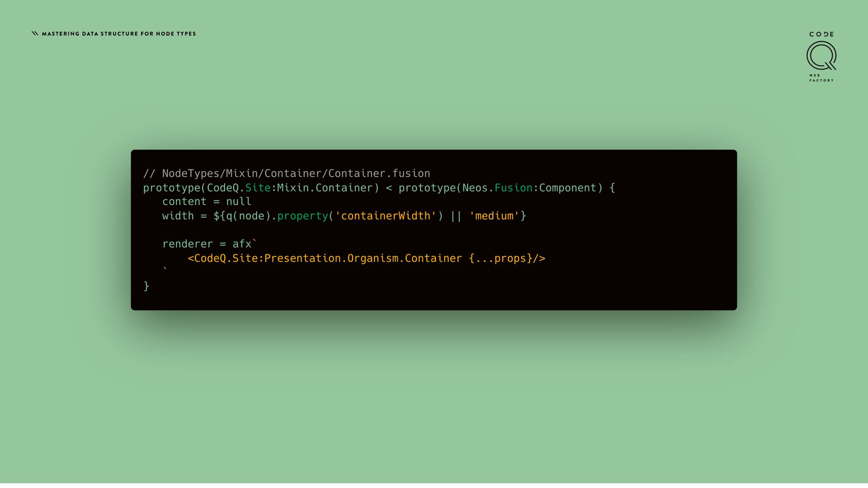Click the 'content = null' line
Viewport: 868px width, 488px height.
coord(207,202)
